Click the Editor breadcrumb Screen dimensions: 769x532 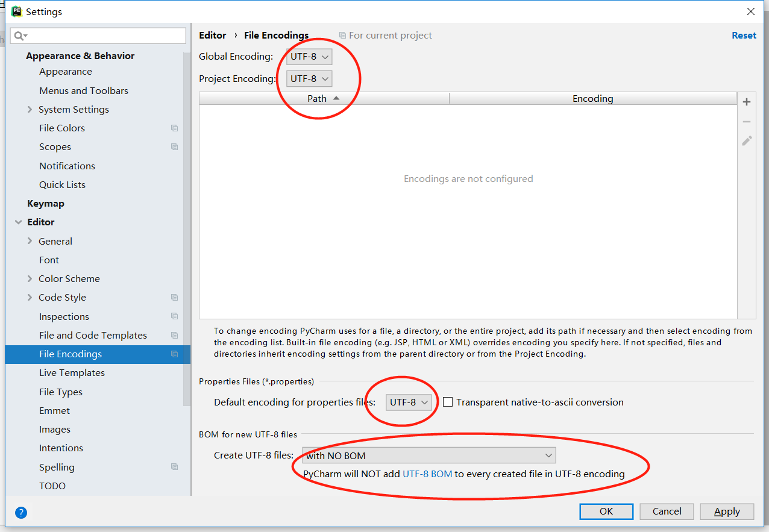tap(213, 36)
